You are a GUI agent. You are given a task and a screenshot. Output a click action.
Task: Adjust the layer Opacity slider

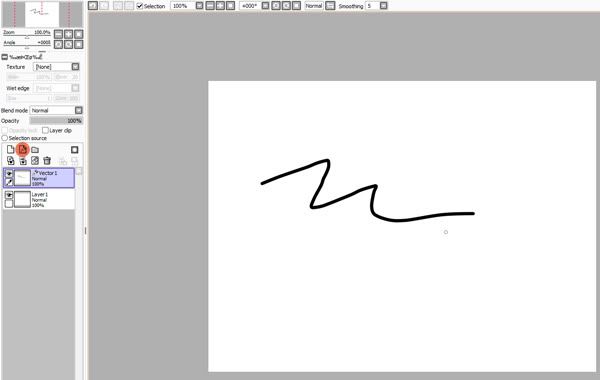coord(56,121)
